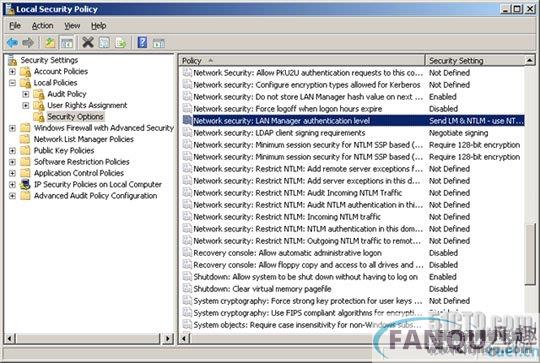Click the Delete X toolbar icon
The width and height of the screenshot is (540, 363).
[x=88, y=43]
